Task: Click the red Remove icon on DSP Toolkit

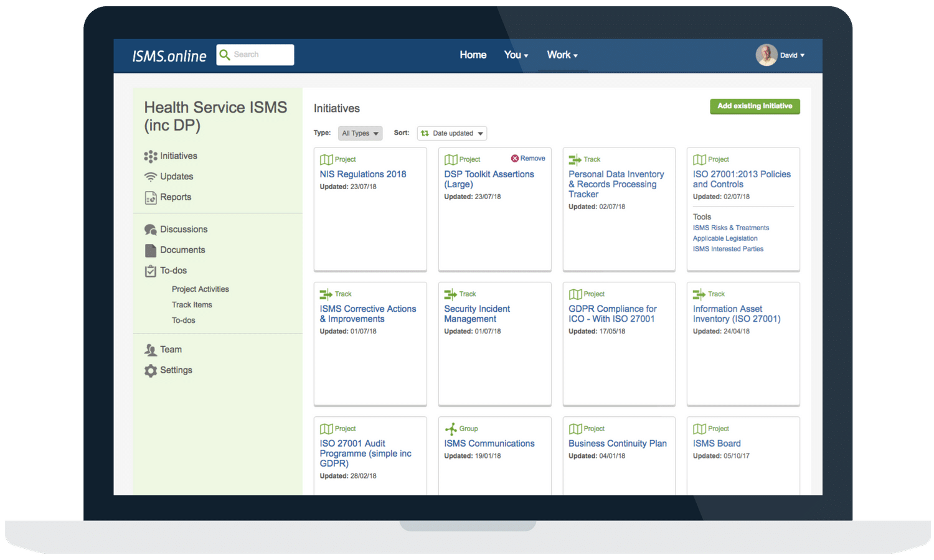Action: (x=515, y=159)
